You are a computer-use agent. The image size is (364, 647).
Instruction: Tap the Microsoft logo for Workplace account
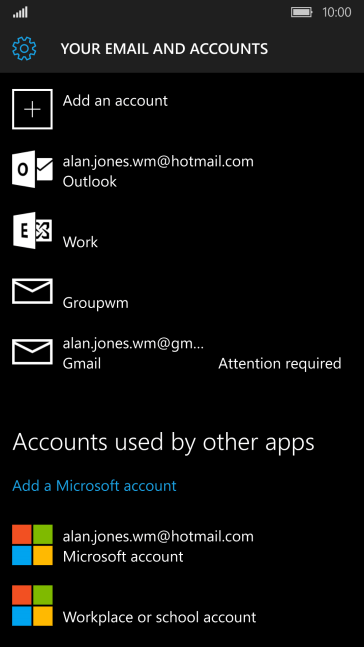[x=32, y=605]
